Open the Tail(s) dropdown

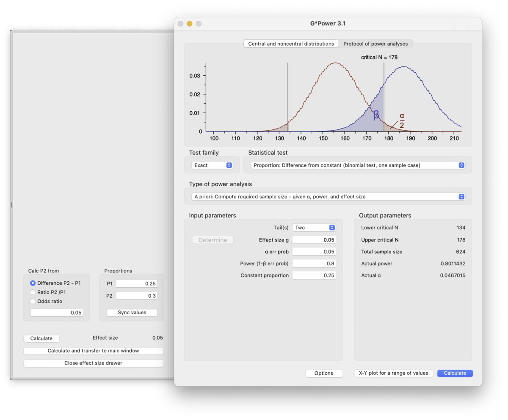pos(314,228)
